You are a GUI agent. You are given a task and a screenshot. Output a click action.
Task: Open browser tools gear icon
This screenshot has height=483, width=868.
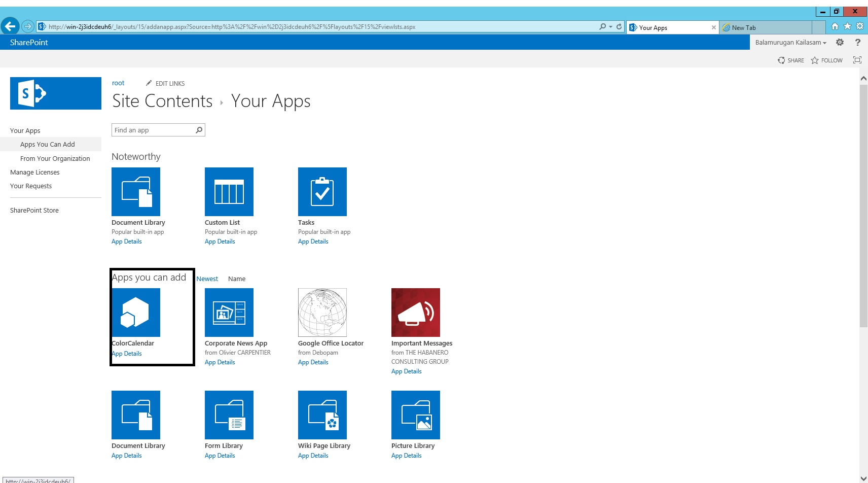860,26
